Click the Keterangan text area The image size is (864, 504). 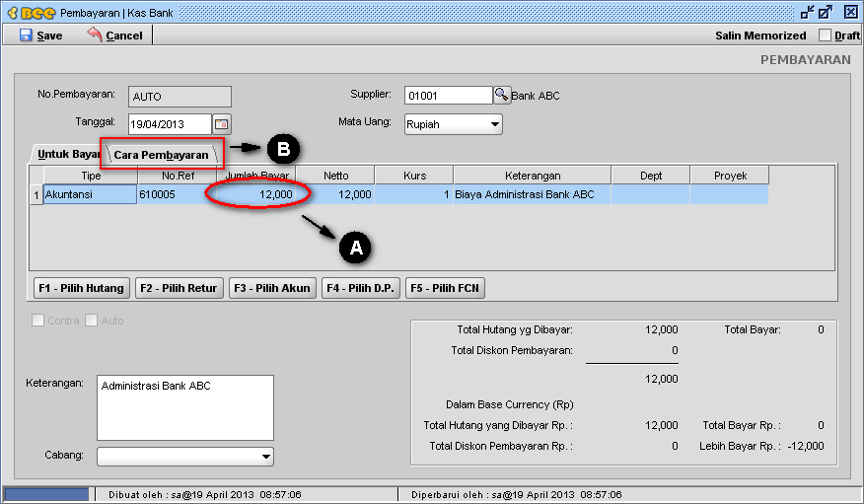click(185, 406)
